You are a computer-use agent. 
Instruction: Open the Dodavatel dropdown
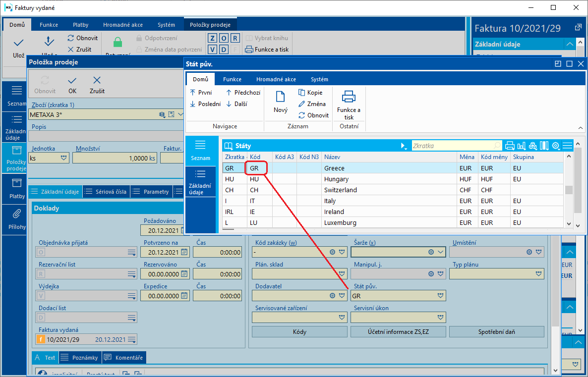click(x=342, y=296)
